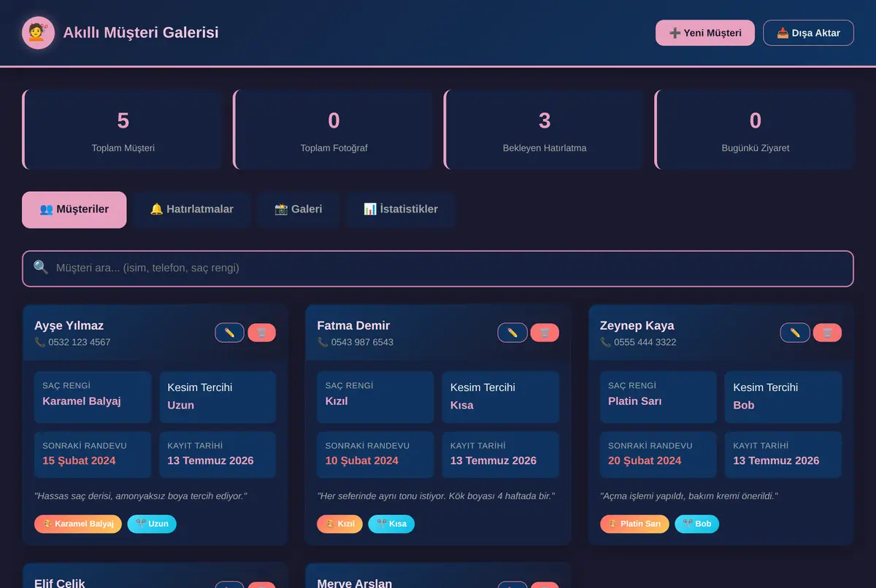Edit Ayşe Yılmaz with pencil icon
Screen dimensions: 876x588
229,333
